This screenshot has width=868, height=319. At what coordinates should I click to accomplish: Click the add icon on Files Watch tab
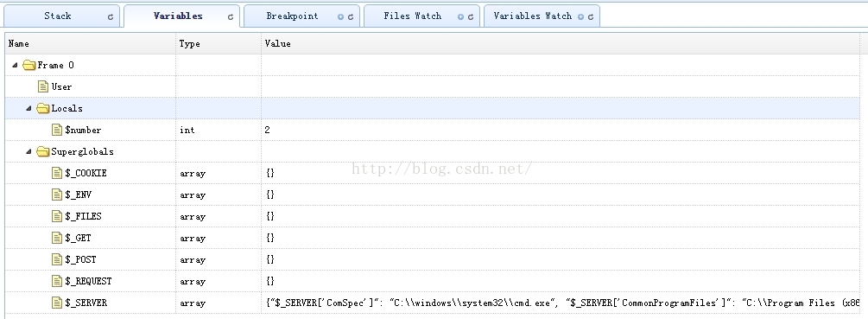(460, 16)
